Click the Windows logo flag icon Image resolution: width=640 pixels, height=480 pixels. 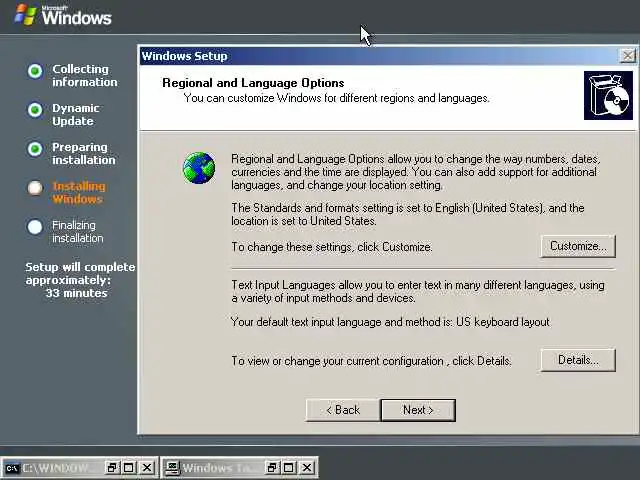click(25, 15)
